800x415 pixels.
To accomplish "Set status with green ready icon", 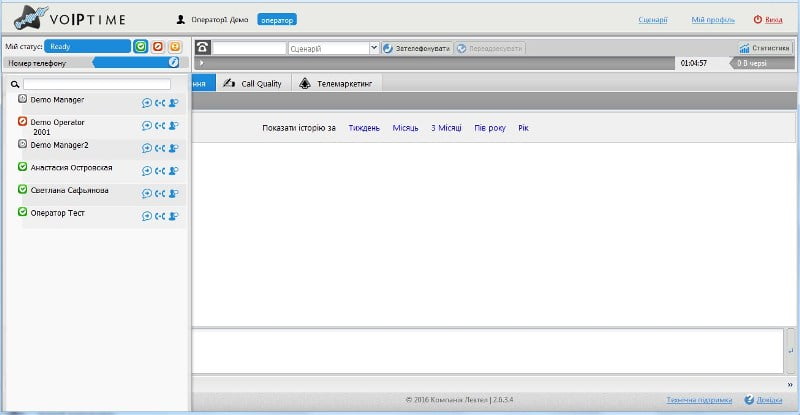I will tap(140, 46).
